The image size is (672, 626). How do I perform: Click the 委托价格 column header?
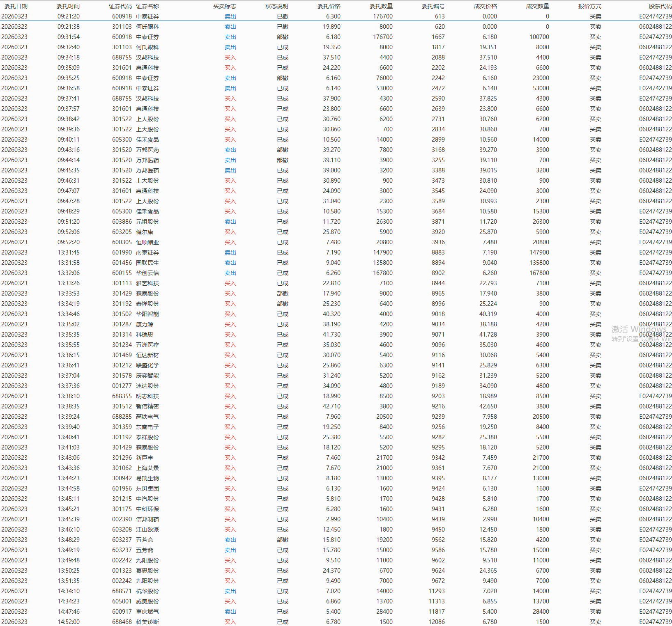tap(329, 6)
